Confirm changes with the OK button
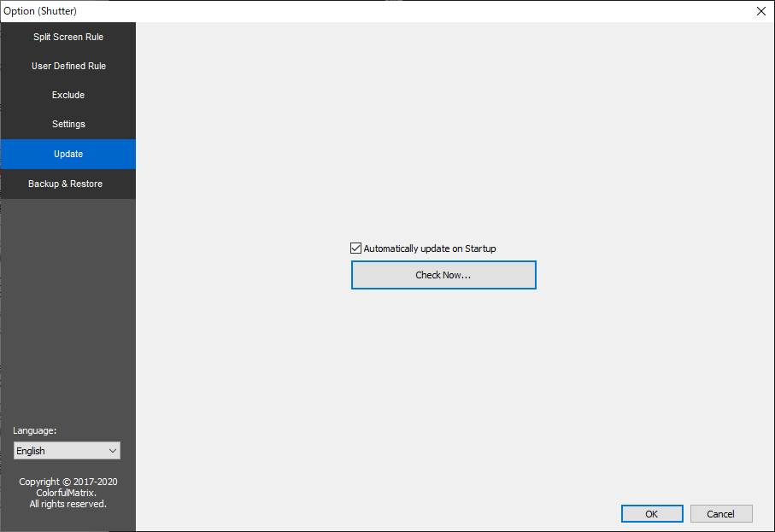 652,513
